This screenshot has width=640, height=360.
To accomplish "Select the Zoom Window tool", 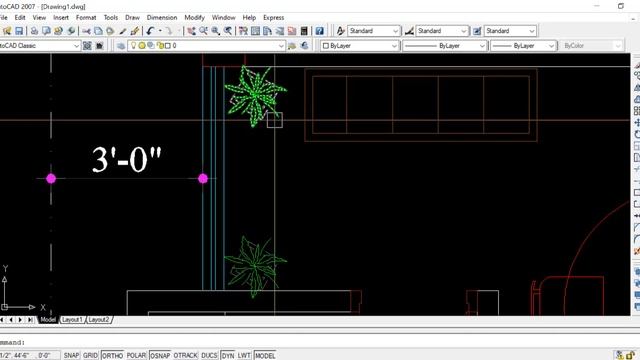I will pyautogui.click(x=216, y=31).
